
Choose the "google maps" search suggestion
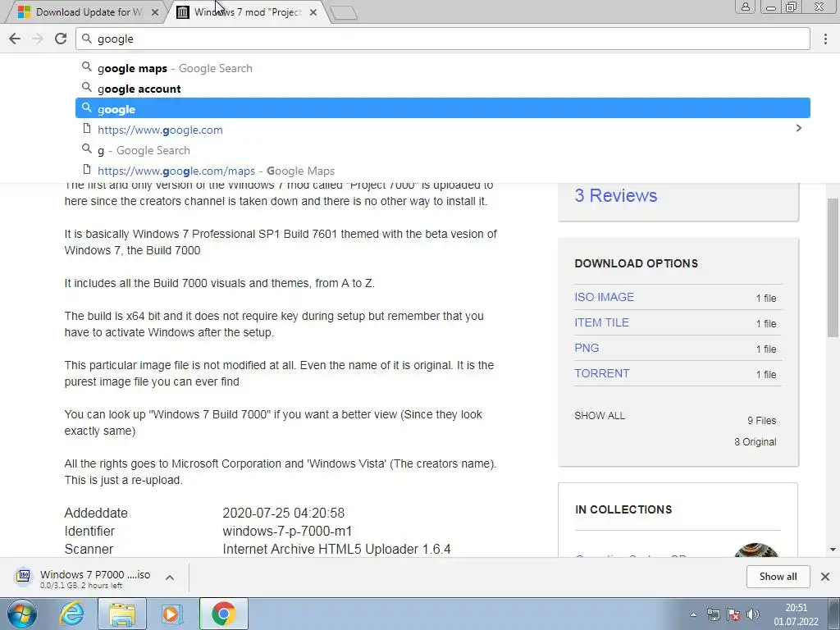pyautogui.click(x=442, y=68)
